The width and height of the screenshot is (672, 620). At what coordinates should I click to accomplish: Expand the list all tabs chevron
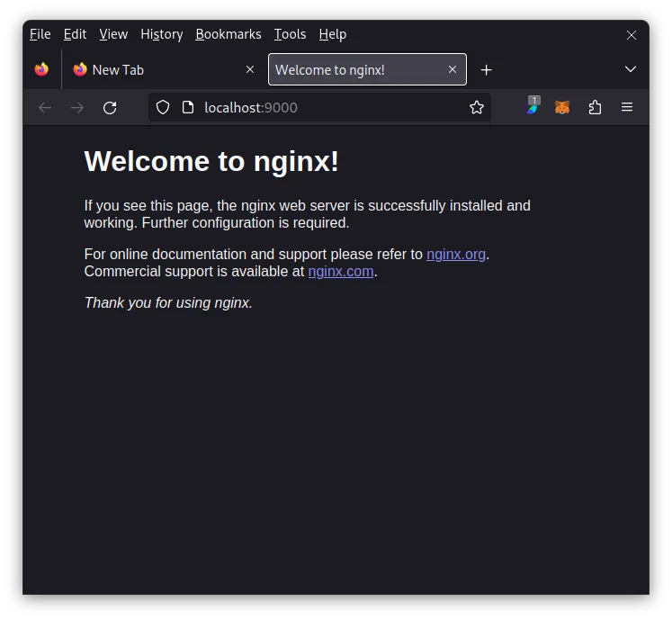(x=630, y=69)
